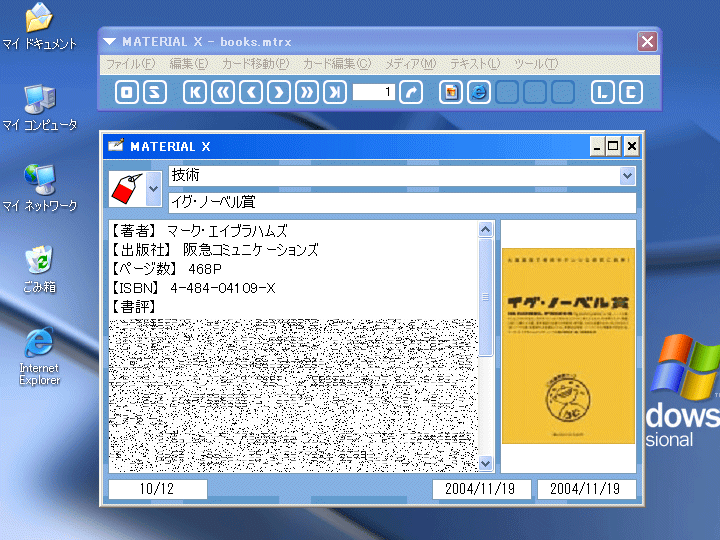Select マイ コンピュータ desktop icon
The width and height of the screenshot is (720, 540).
coord(39,107)
